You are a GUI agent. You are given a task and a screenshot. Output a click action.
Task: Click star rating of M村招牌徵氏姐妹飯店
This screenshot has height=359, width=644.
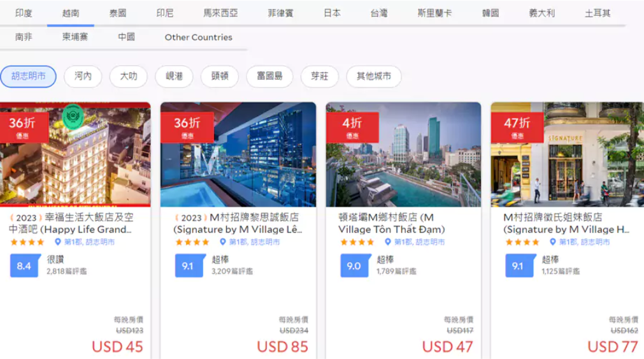click(x=522, y=242)
